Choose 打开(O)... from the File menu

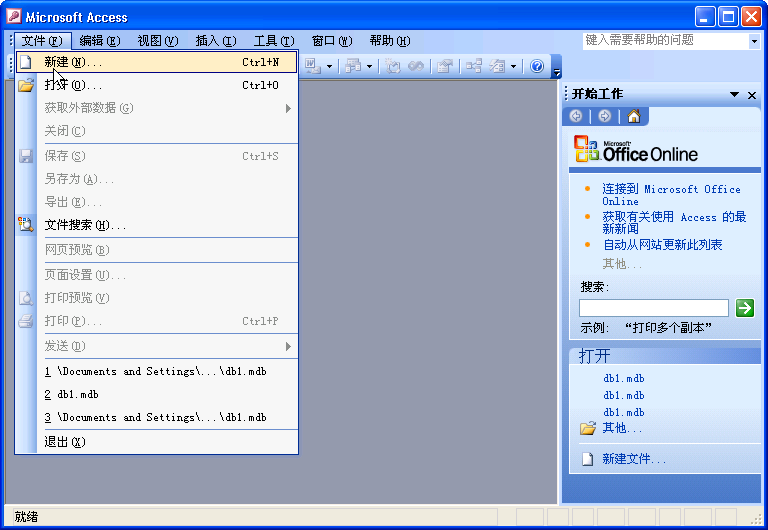tap(157, 85)
